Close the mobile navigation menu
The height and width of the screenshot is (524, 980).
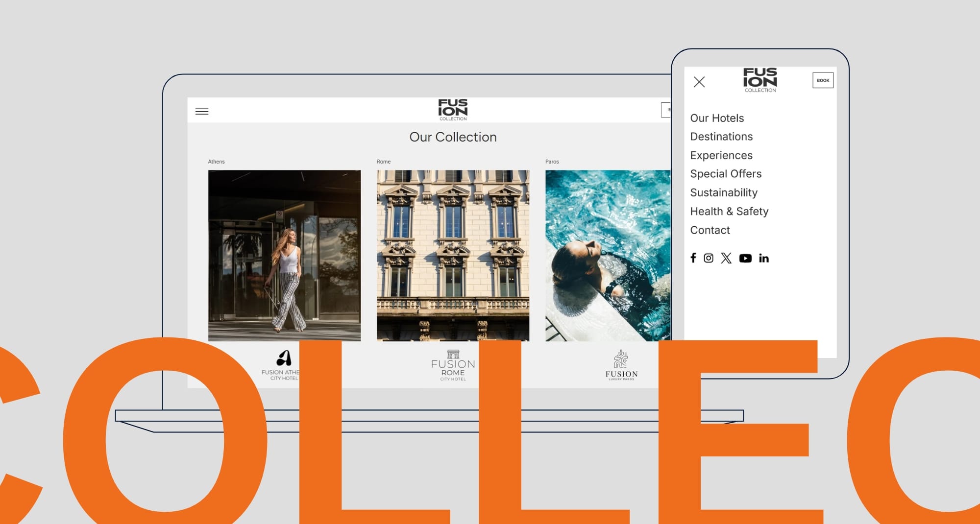coord(699,82)
